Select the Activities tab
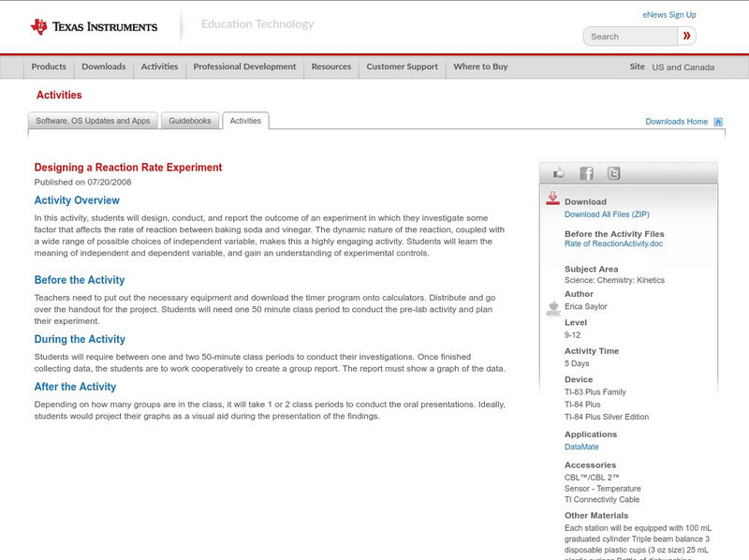This screenshot has width=749, height=560. pyautogui.click(x=245, y=121)
